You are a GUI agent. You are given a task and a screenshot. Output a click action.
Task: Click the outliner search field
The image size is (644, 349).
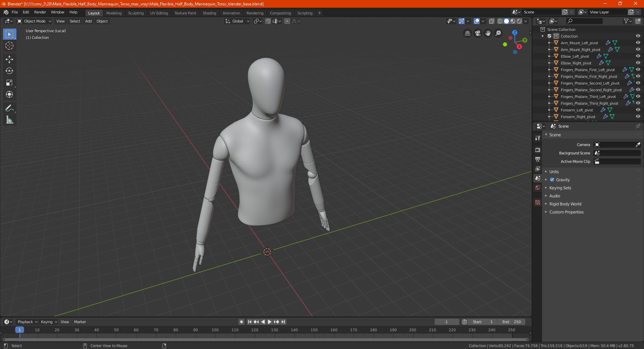click(584, 21)
